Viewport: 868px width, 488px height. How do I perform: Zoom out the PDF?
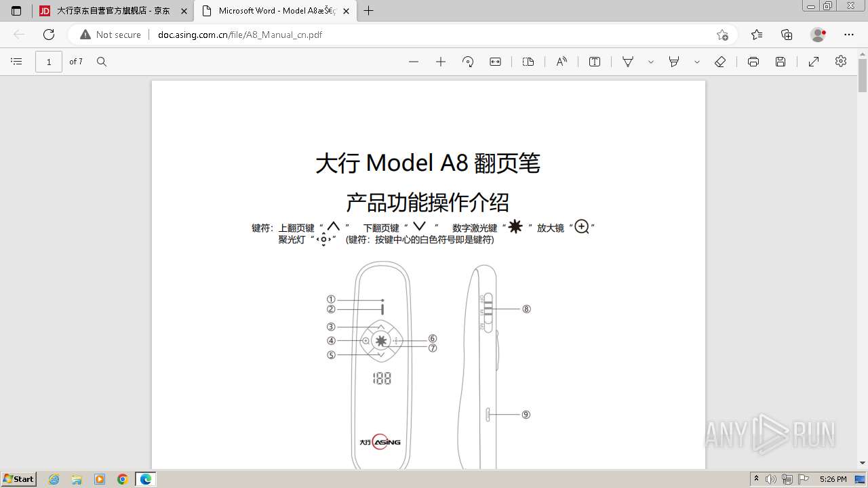[414, 62]
